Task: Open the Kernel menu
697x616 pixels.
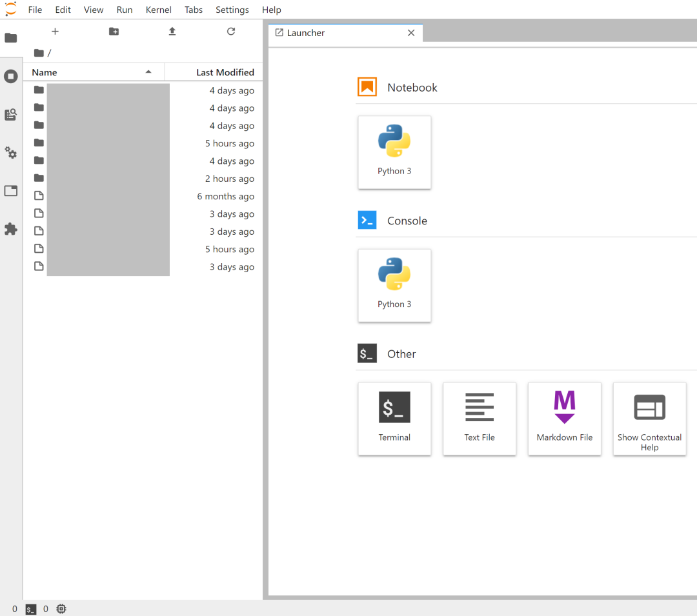Action: (x=158, y=10)
